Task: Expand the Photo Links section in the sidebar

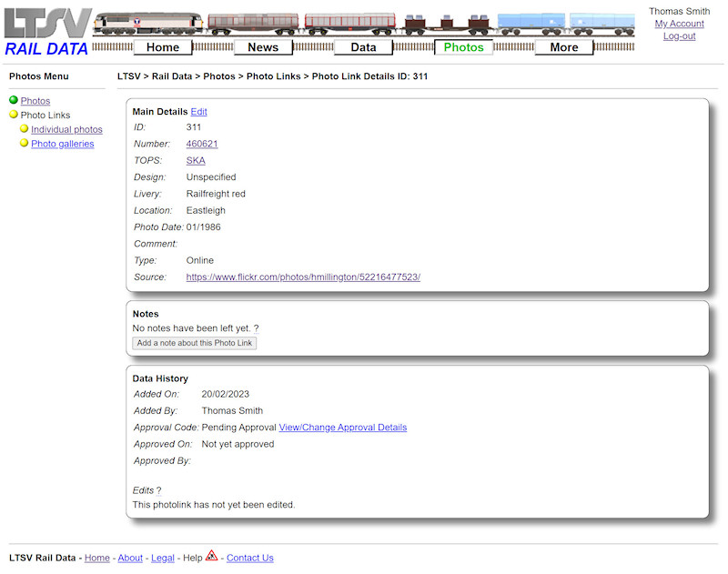Action: [x=44, y=115]
